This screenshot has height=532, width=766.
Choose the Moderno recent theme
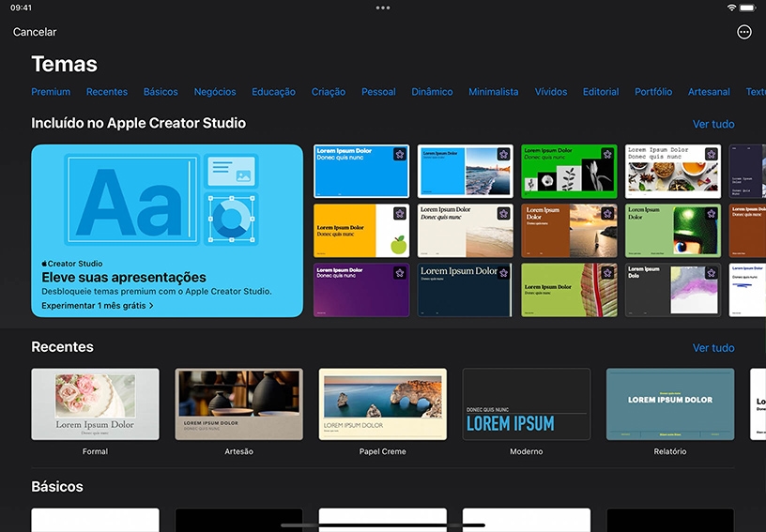526,404
